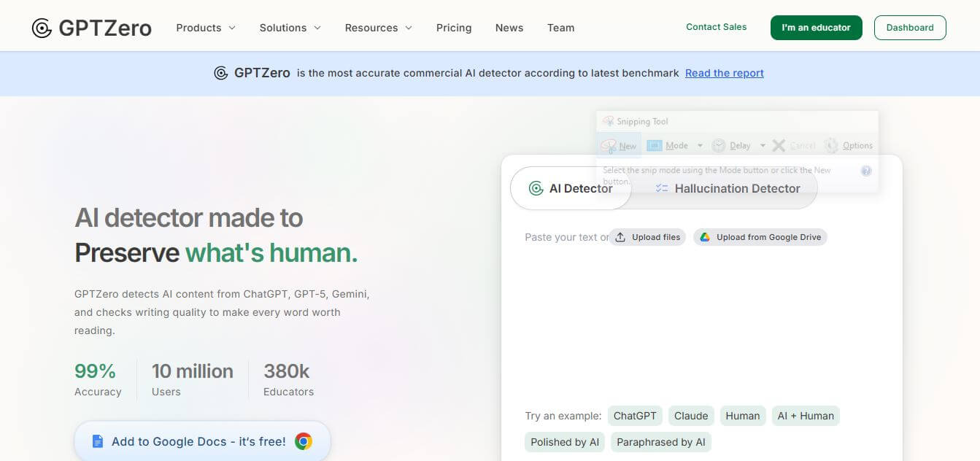
Task: Click the Read the report link
Action: [724, 72]
